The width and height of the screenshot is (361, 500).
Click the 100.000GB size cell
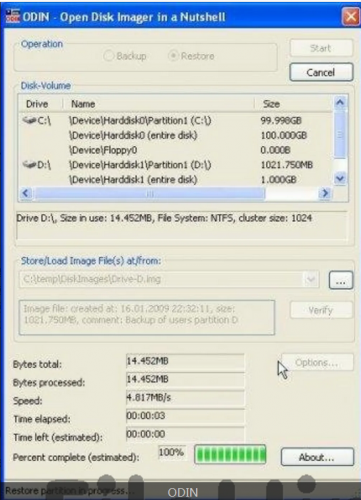[284, 135]
